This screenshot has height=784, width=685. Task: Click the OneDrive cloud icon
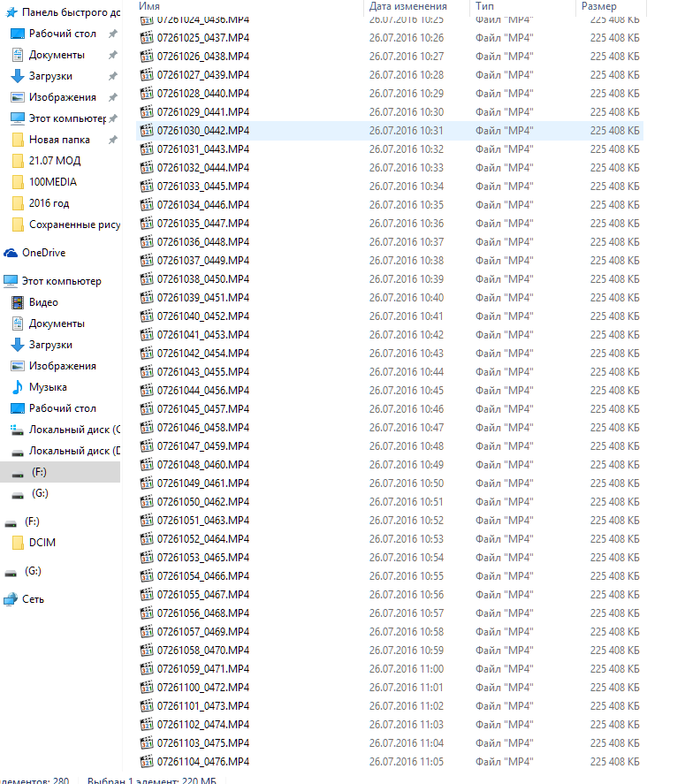[x=11, y=253]
